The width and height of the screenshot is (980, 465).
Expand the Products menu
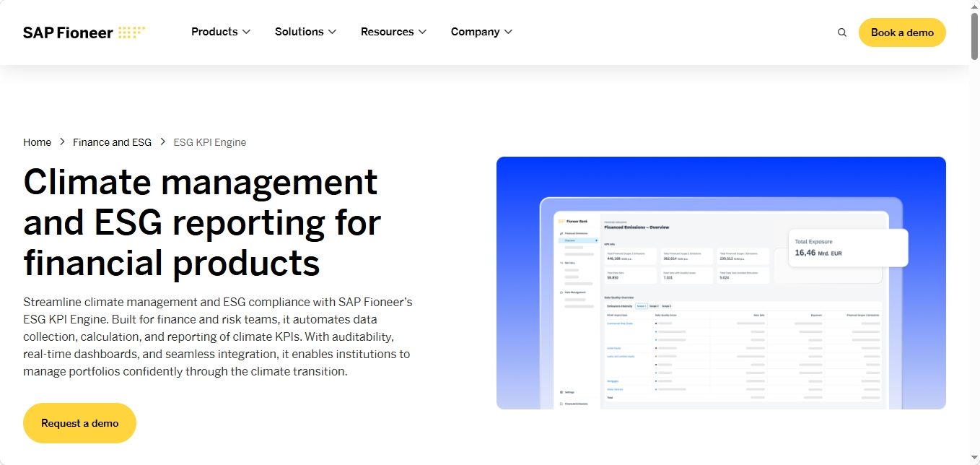tap(221, 32)
